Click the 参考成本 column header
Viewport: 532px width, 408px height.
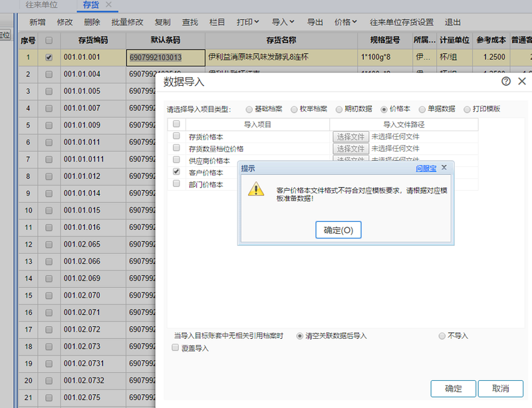[491, 41]
